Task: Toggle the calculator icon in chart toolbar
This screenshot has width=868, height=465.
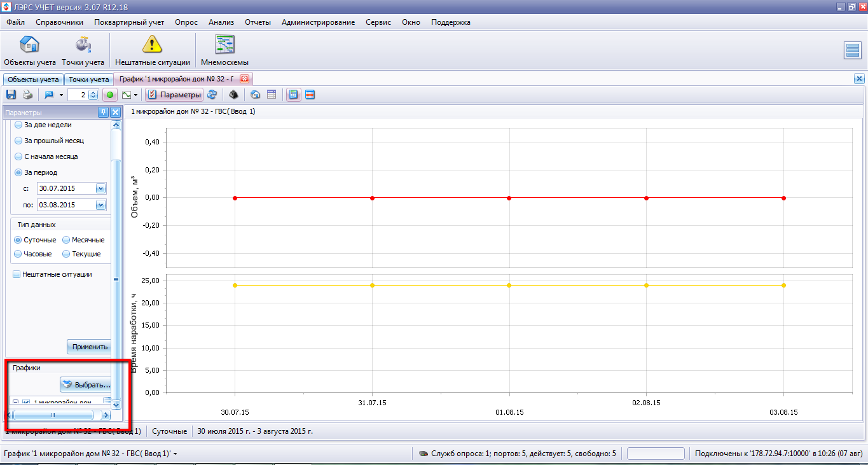Action: (293, 95)
